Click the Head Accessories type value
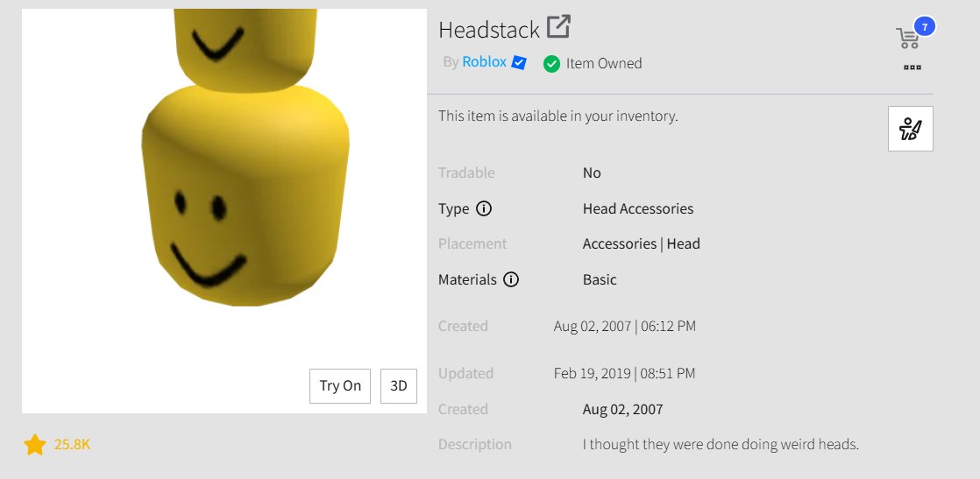Image resolution: width=980 pixels, height=479 pixels. pos(638,208)
